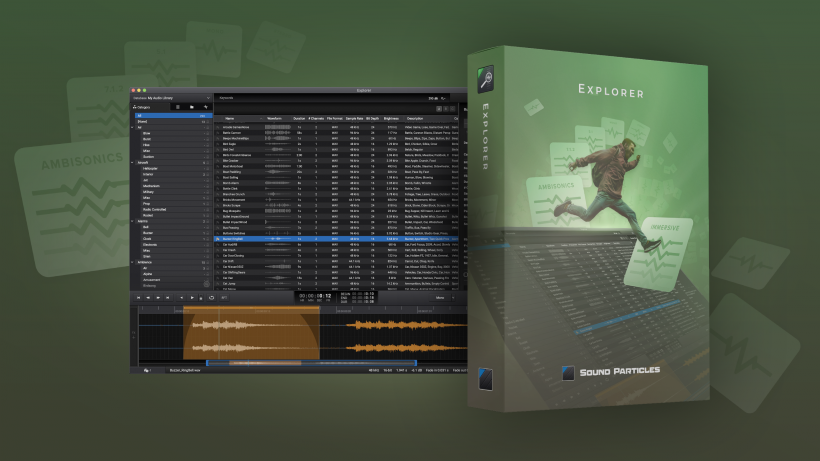
Task: Sort table by the Name column header
Action: pos(230,119)
